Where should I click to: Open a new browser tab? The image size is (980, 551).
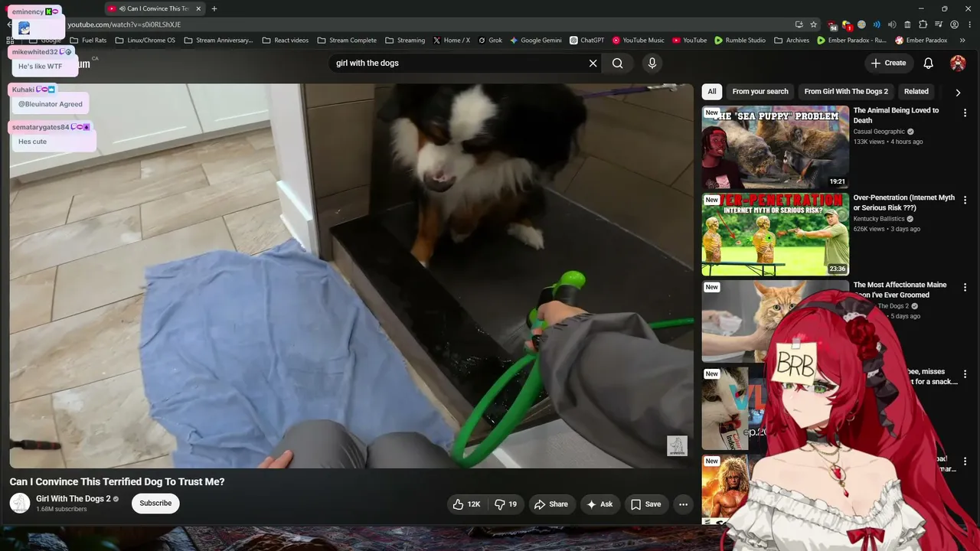point(214,8)
